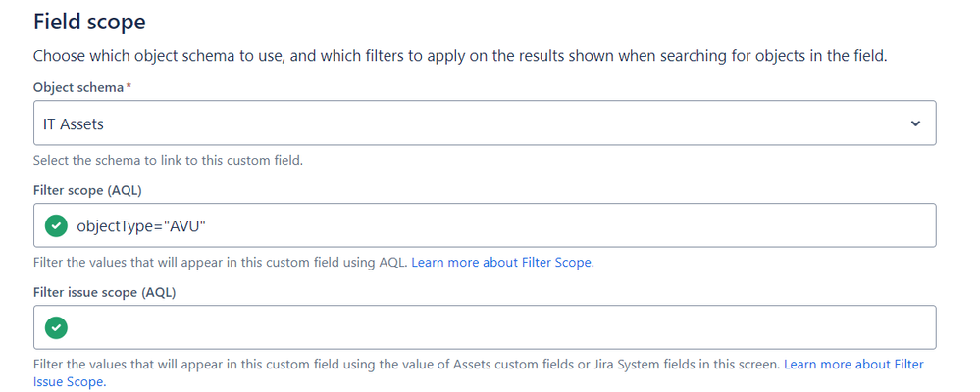Expand the Object schema chevron arrow
This screenshot has width=980, height=392.
click(915, 123)
